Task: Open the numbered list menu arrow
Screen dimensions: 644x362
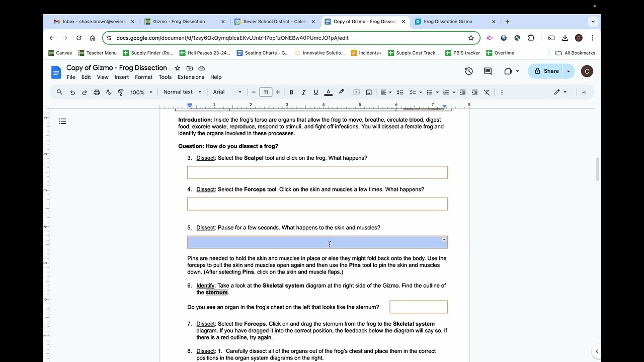Action: click(454, 93)
